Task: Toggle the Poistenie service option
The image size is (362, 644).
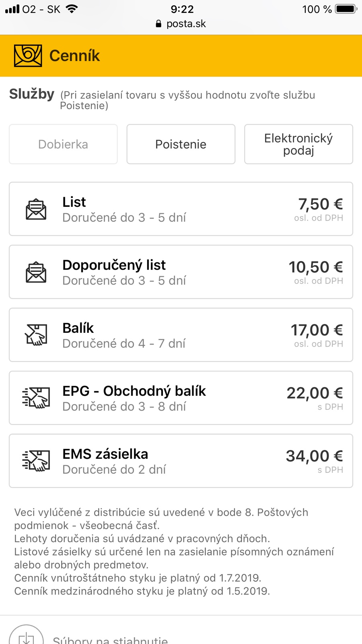Action: [181, 144]
